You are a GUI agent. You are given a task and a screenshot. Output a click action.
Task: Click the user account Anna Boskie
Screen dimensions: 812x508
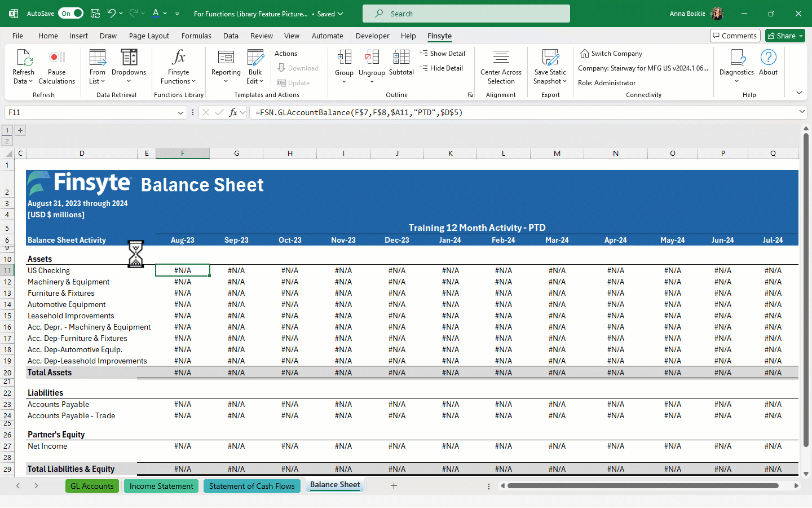tap(696, 14)
